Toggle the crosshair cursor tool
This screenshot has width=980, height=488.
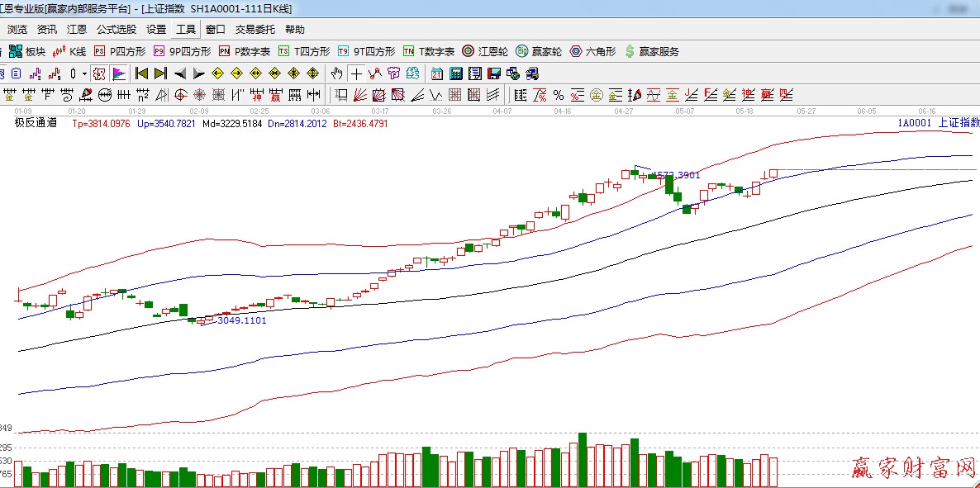tap(356, 73)
